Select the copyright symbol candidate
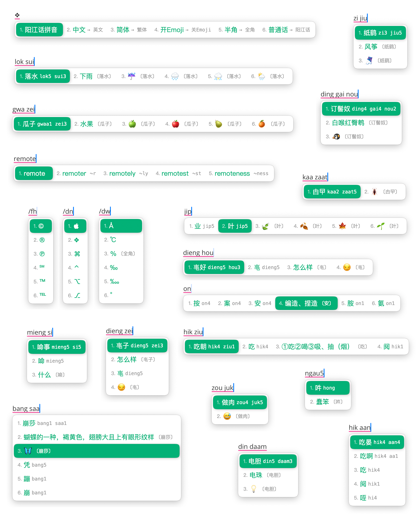The height and width of the screenshot is (523, 420). [41, 226]
